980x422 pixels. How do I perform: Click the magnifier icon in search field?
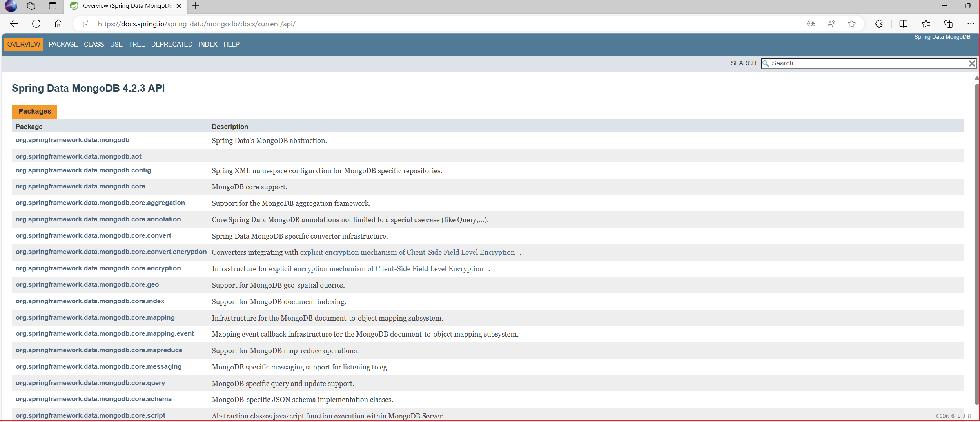(766, 63)
